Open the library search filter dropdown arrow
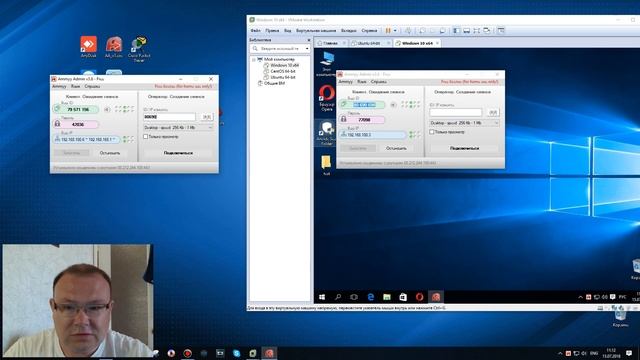The image size is (640, 360). (307, 49)
